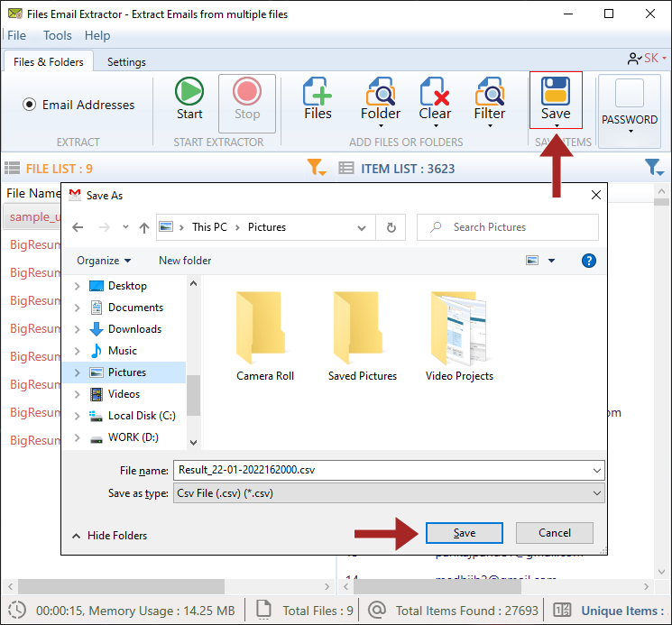This screenshot has width=672, height=625.
Task: Click the ITEM LIST view icon
Action: pos(345,168)
